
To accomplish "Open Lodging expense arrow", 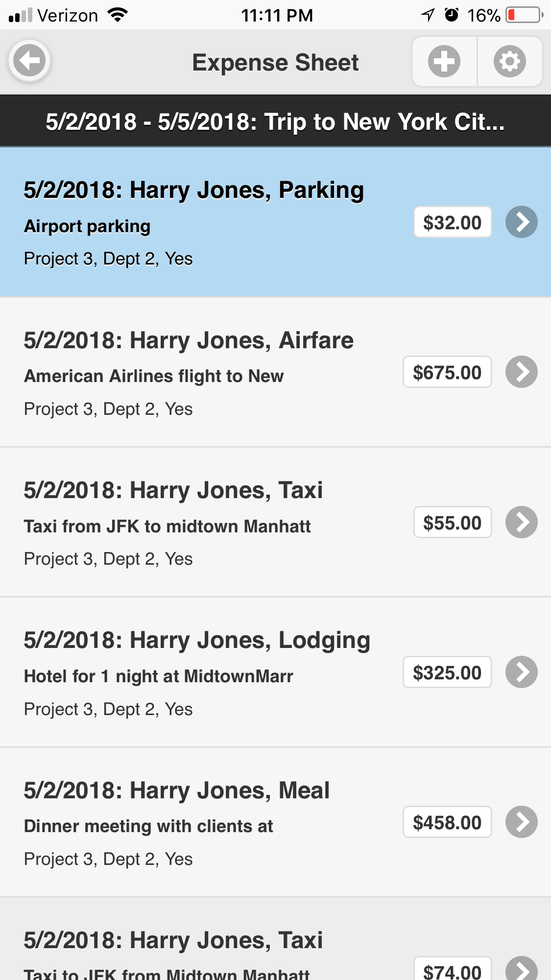I will coord(521,672).
